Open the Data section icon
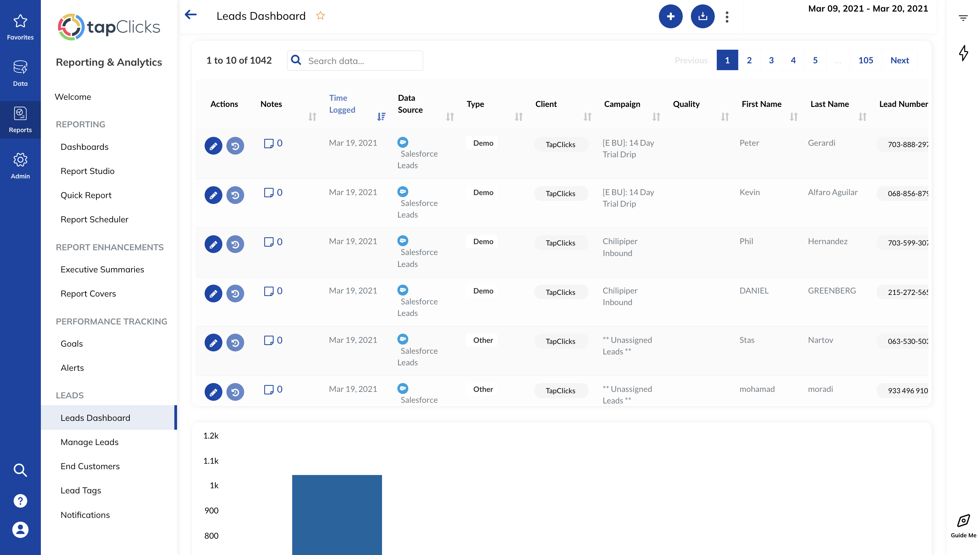 (x=20, y=73)
